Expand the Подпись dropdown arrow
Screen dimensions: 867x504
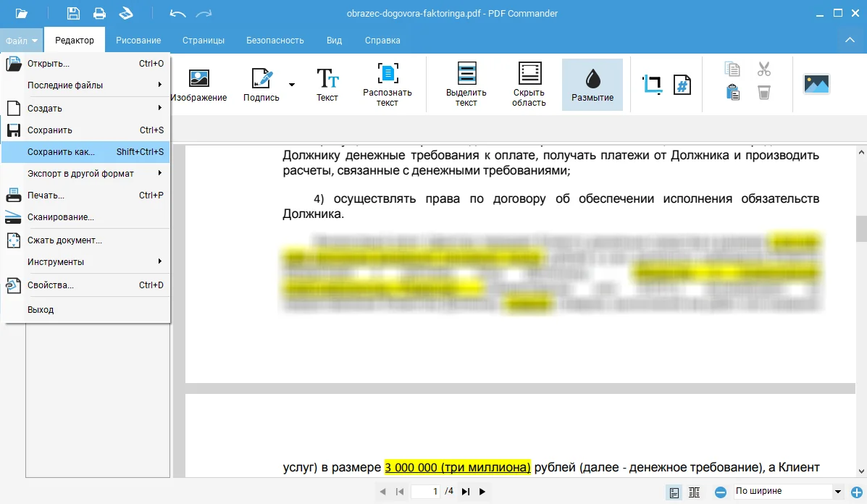292,85
